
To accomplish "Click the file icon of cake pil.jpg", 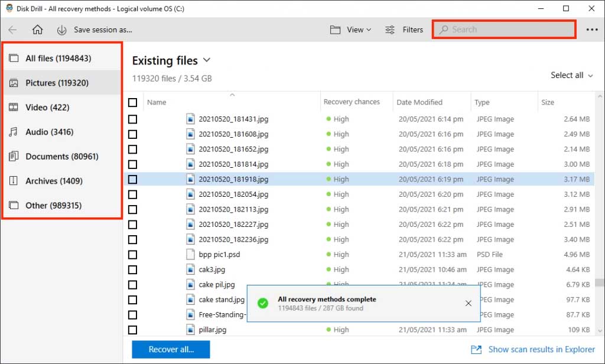I will click(x=190, y=284).
